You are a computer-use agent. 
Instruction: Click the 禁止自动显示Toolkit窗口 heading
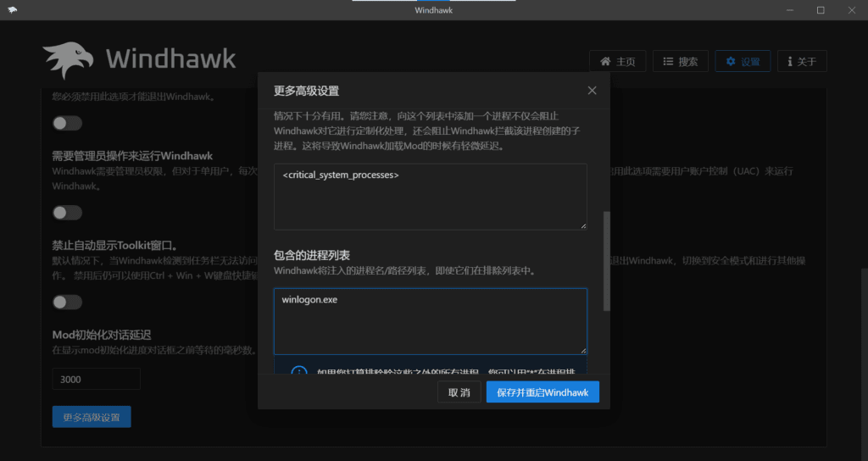[114, 245]
